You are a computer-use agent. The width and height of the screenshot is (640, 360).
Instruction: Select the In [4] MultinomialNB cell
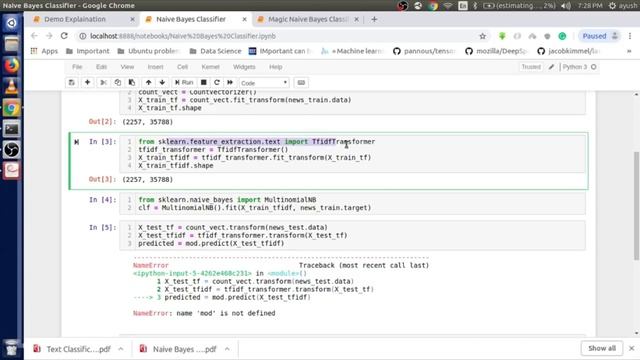[x=352, y=204]
